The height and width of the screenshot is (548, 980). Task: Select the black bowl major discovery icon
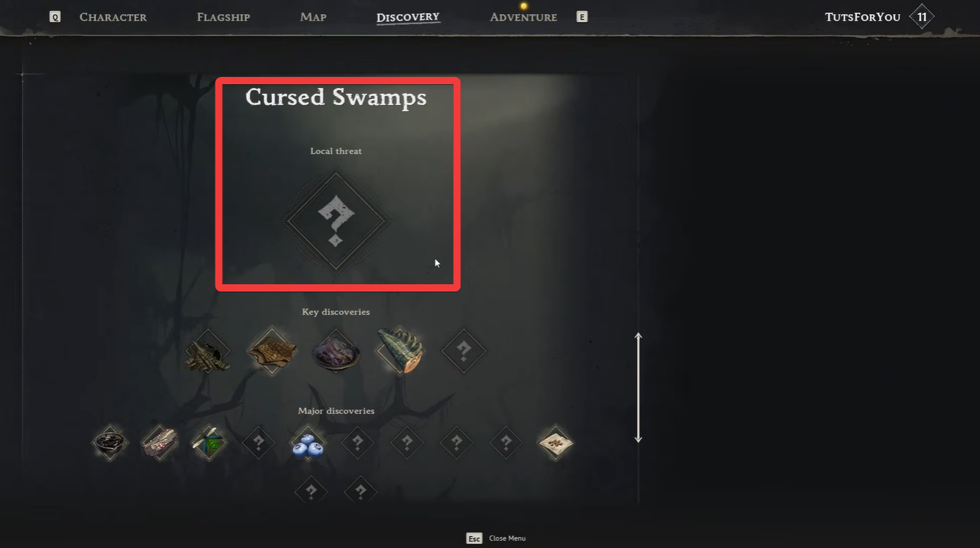110,443
